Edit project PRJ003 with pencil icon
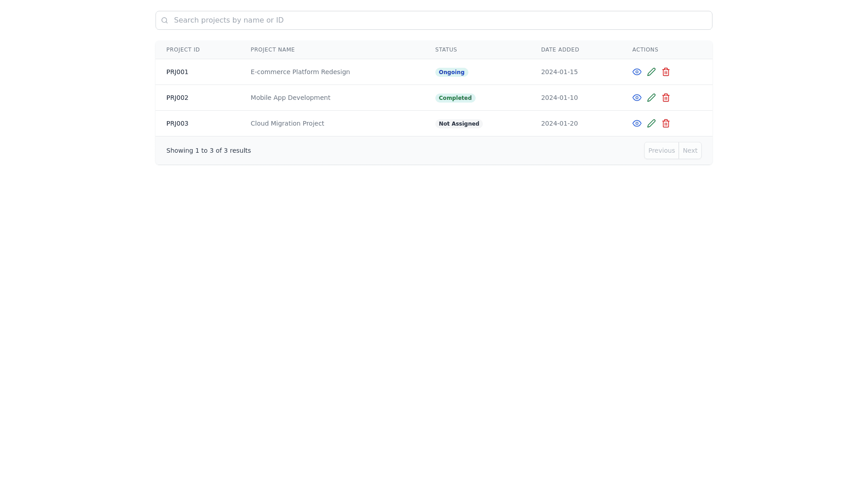 651,123
